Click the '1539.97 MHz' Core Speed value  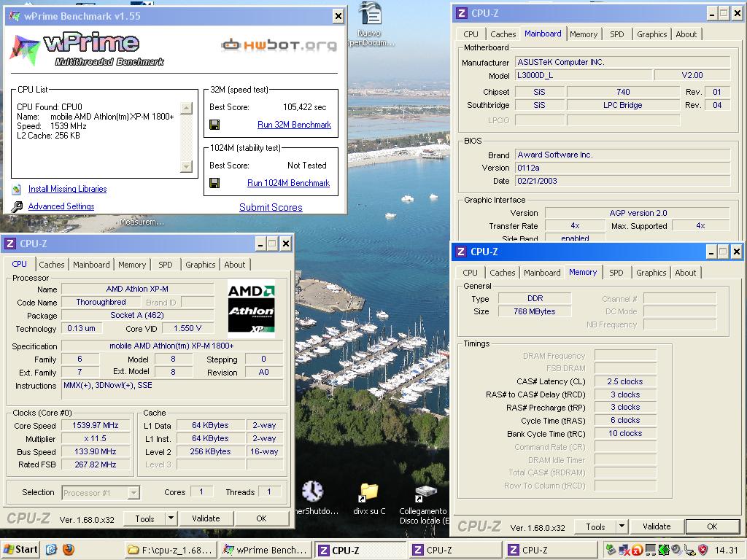click(96, 425)
